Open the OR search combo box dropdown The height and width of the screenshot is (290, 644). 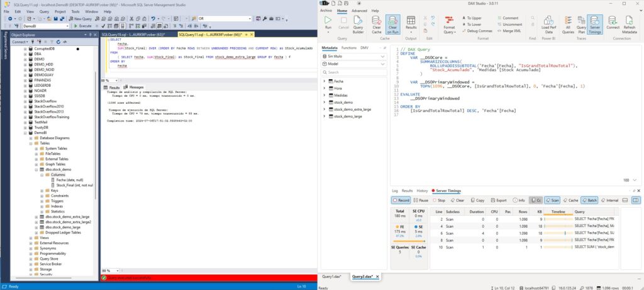pyautogui.click(x=249, y=19)
